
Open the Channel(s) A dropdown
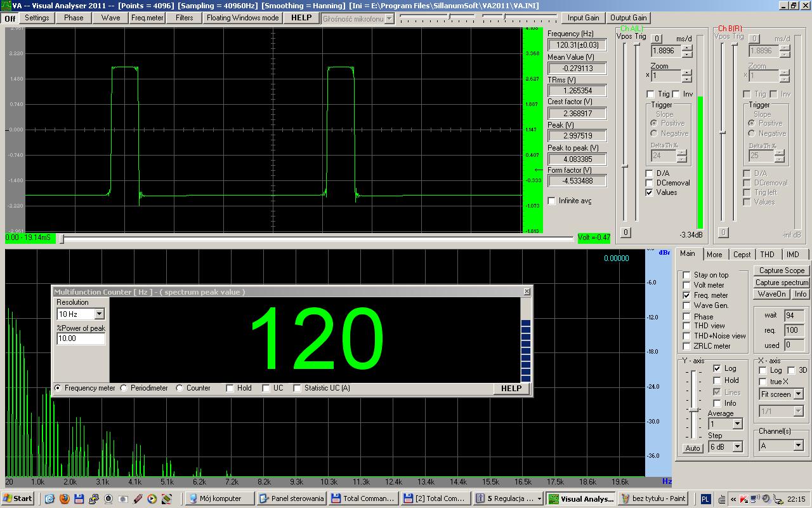798,446
